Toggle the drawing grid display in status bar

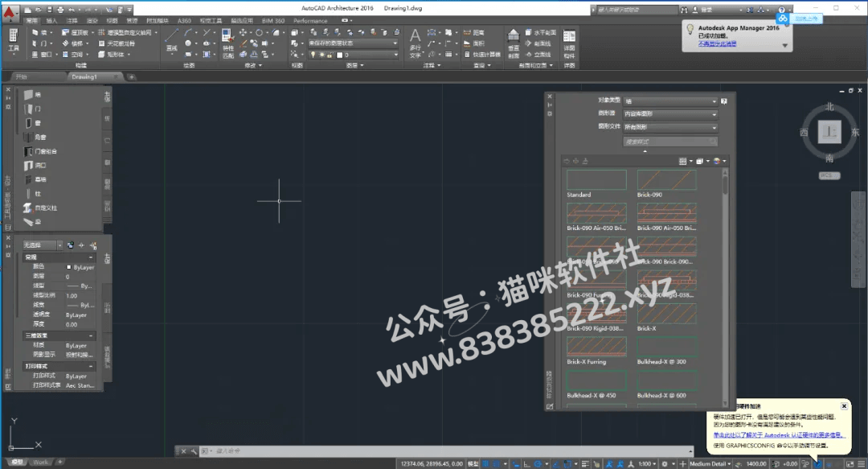pyautogui.click(x=485, y=464)
